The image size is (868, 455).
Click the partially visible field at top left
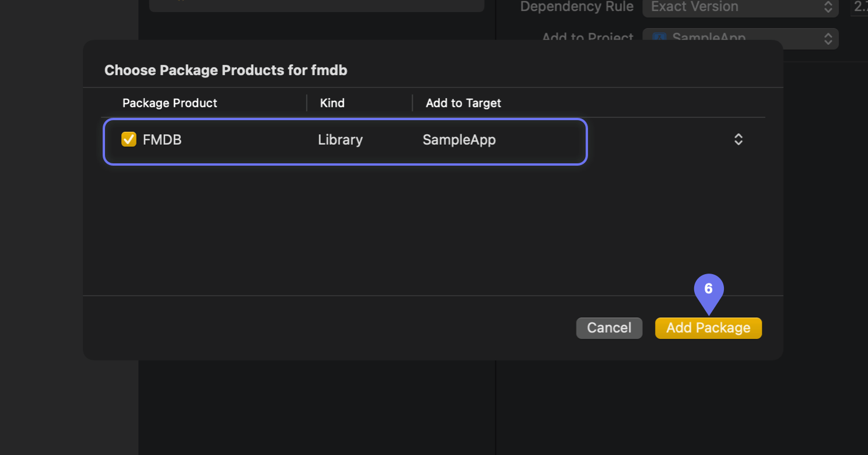[316, 5]
